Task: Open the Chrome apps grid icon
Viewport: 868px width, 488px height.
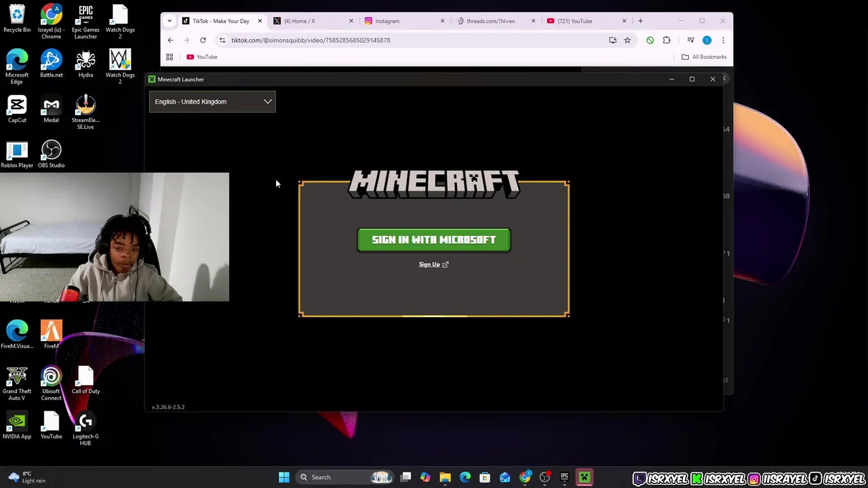Action: click(170, 57)
